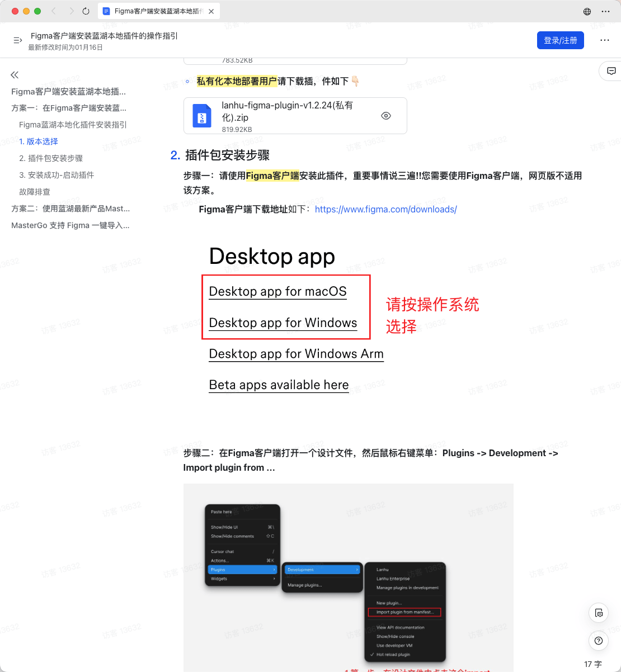Click the Figma context menu screenshot
Screen dimensions: 621x672
pyautogui.click(x=348, y=577)
